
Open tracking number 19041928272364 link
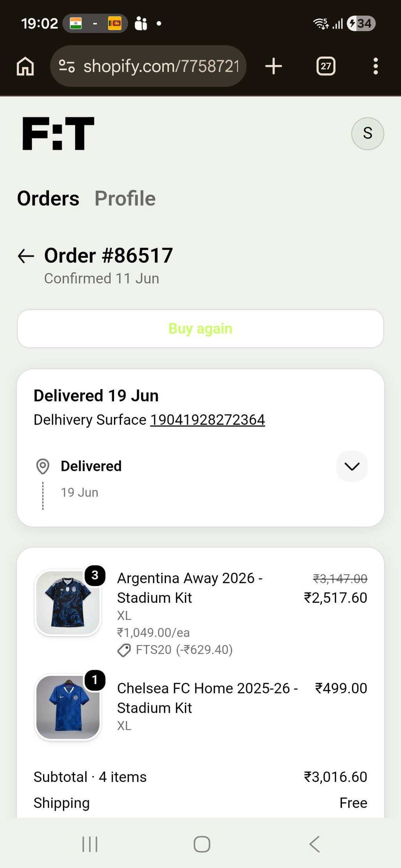pos(208,420)
